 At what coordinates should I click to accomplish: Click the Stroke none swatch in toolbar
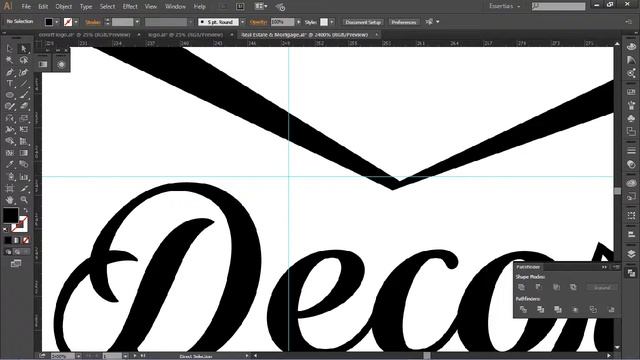(20, 224)
